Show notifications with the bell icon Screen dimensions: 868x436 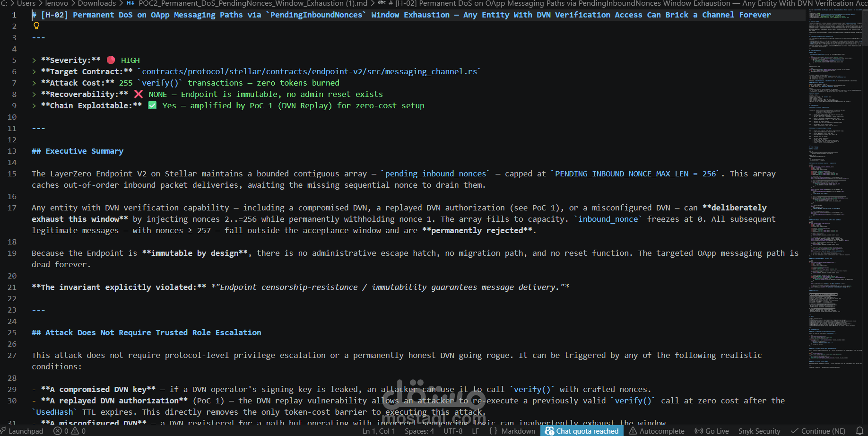pos(859,431)
